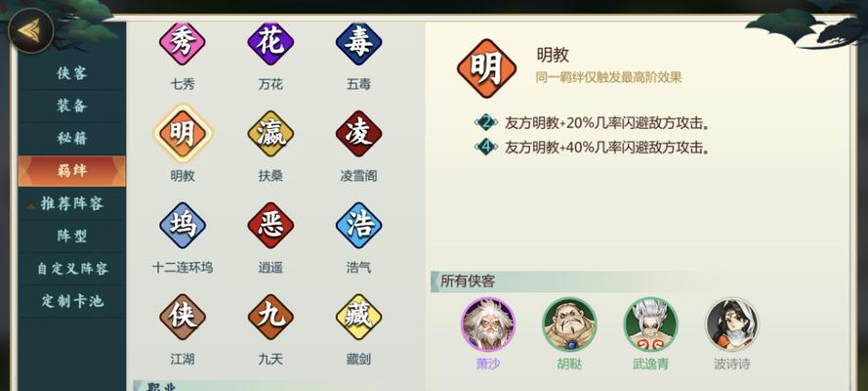The width and height of the screenshot is (868, 391).
Task: Switch to the 装备 sidebar tab
Action: (x=72, y=106)
